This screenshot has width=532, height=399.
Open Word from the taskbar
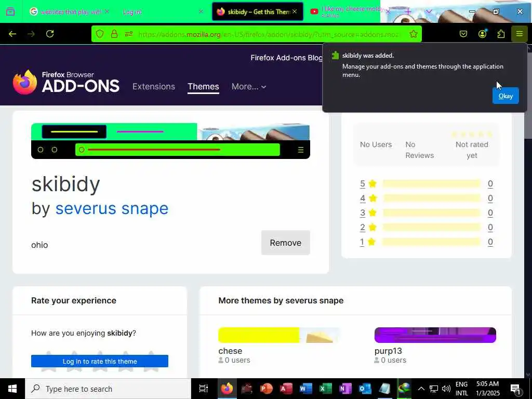click(305, 389)
